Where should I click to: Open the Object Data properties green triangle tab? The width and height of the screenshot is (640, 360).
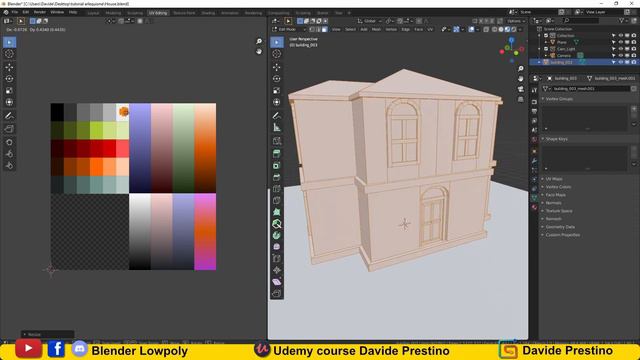(534, 198)
